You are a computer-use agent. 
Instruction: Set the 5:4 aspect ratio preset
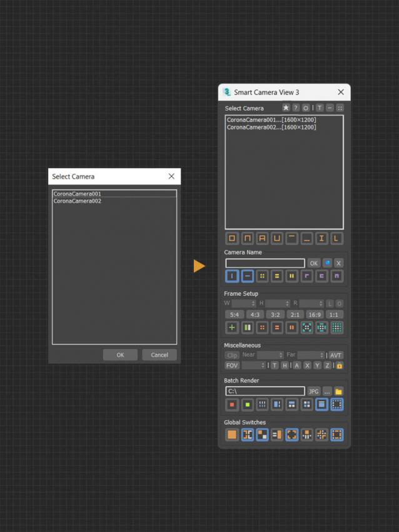235,314
